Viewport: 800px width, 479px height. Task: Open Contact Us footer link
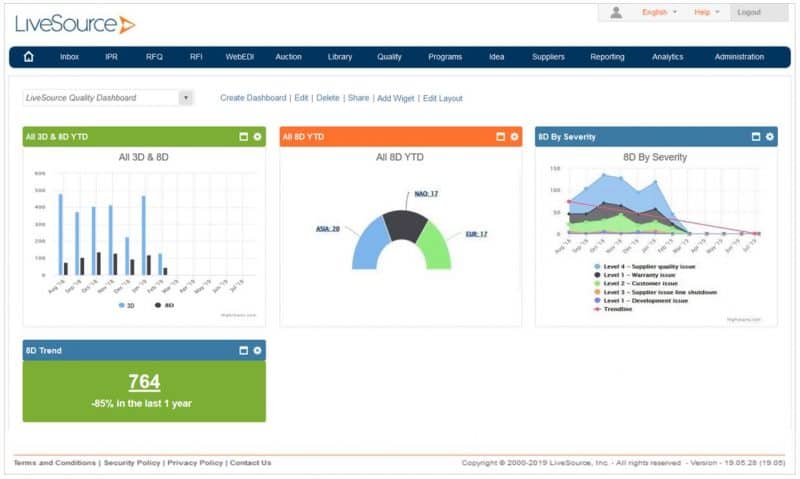[251, 463]
